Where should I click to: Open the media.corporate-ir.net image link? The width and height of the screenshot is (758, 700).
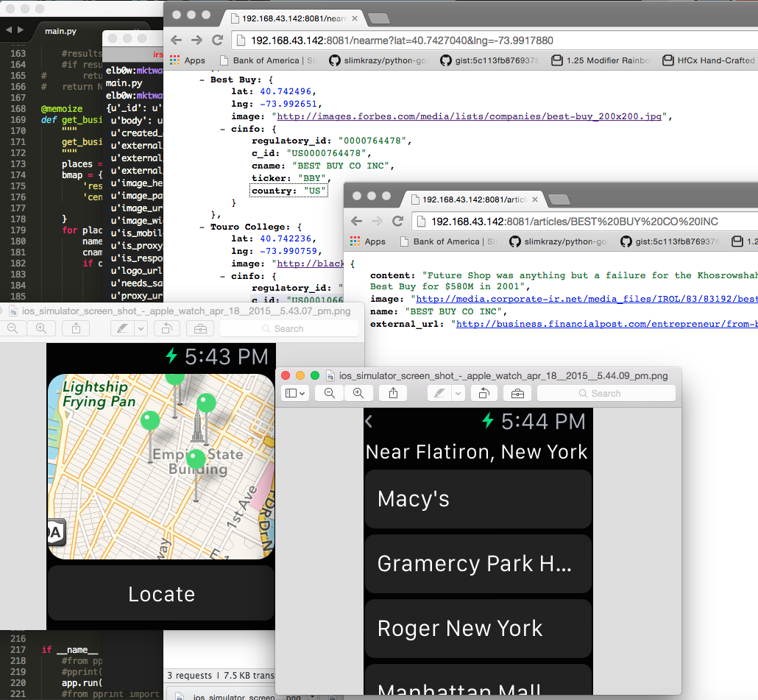(587, 300)
